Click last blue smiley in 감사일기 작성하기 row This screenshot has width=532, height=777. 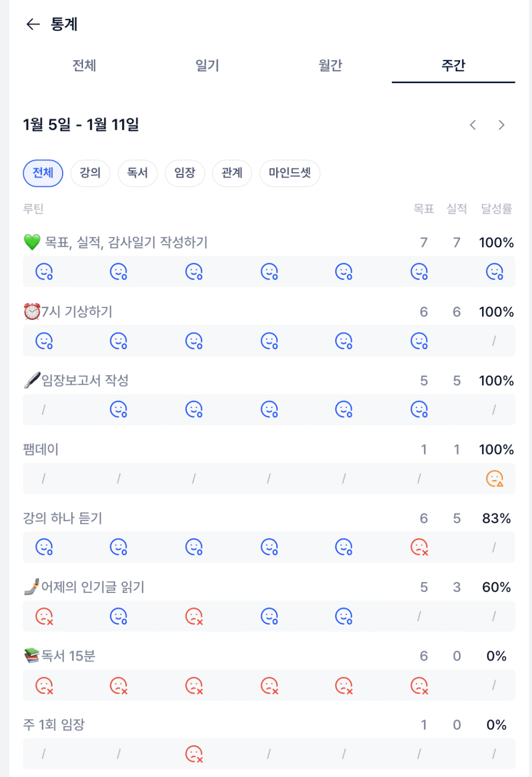pos(494,272)
